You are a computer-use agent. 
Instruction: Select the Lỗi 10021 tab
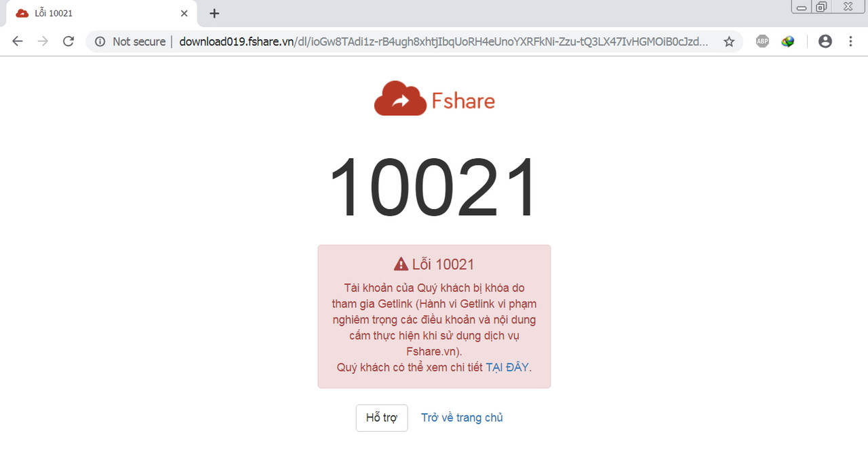102,14
